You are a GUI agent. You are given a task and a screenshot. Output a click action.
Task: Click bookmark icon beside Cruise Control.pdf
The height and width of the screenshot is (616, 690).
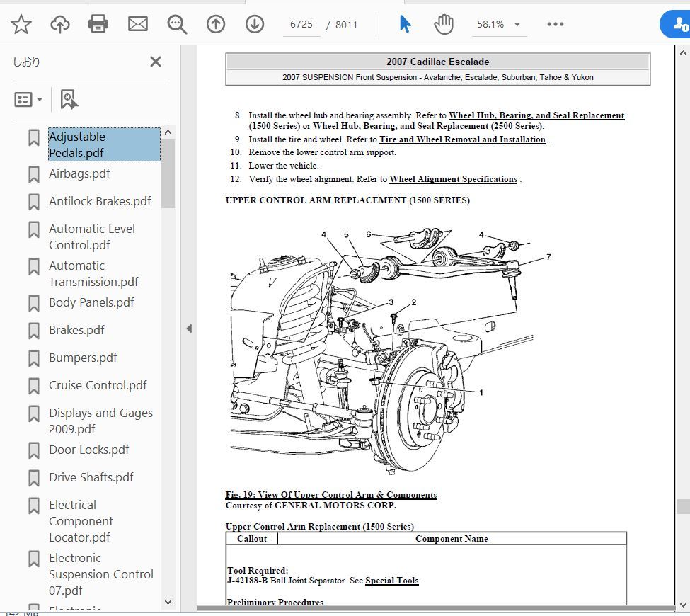[x=34, y=386]
